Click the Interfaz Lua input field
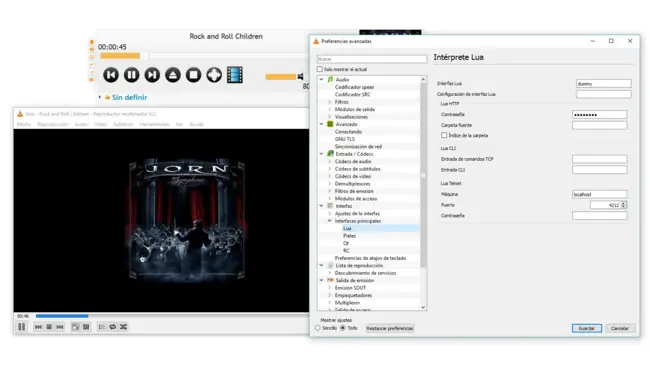Screen dimensions: 650x366 click(604, 84)
